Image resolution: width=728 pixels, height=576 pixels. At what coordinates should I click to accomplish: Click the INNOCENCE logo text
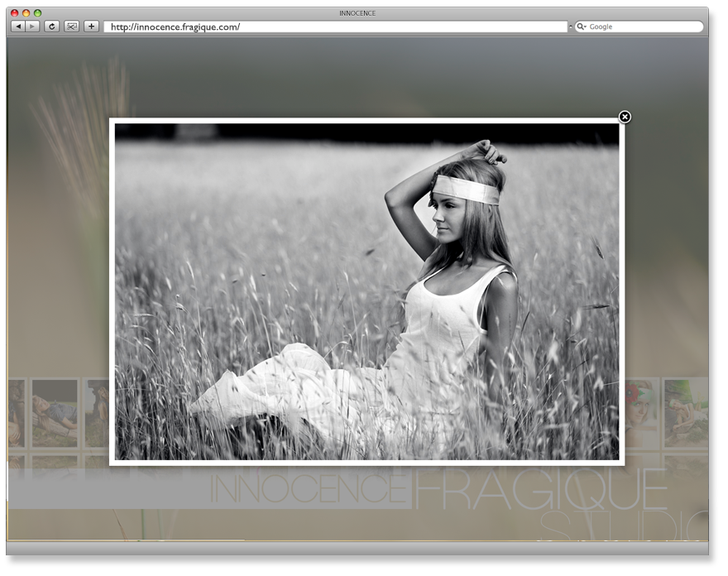click(309, 488)
